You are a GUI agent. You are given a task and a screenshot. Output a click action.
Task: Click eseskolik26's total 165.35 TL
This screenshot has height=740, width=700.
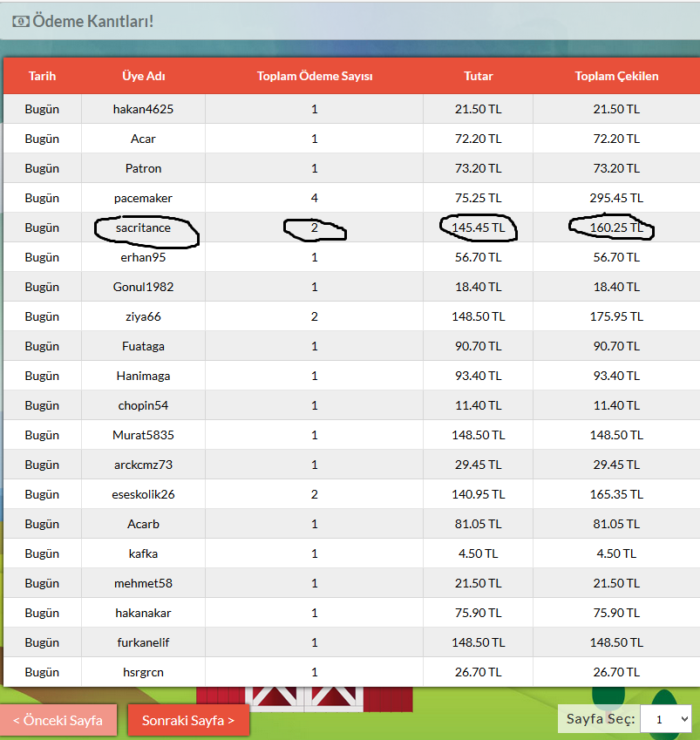tap(616, 494)
